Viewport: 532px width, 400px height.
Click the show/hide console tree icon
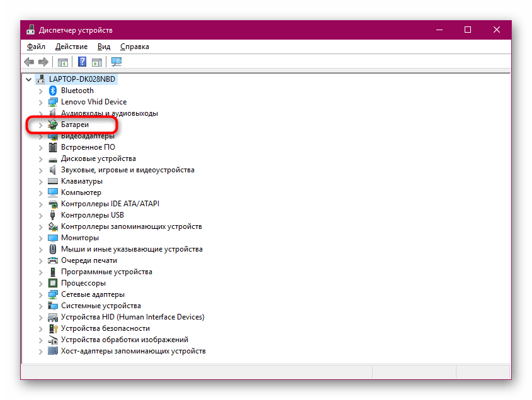tap(62, 62)
